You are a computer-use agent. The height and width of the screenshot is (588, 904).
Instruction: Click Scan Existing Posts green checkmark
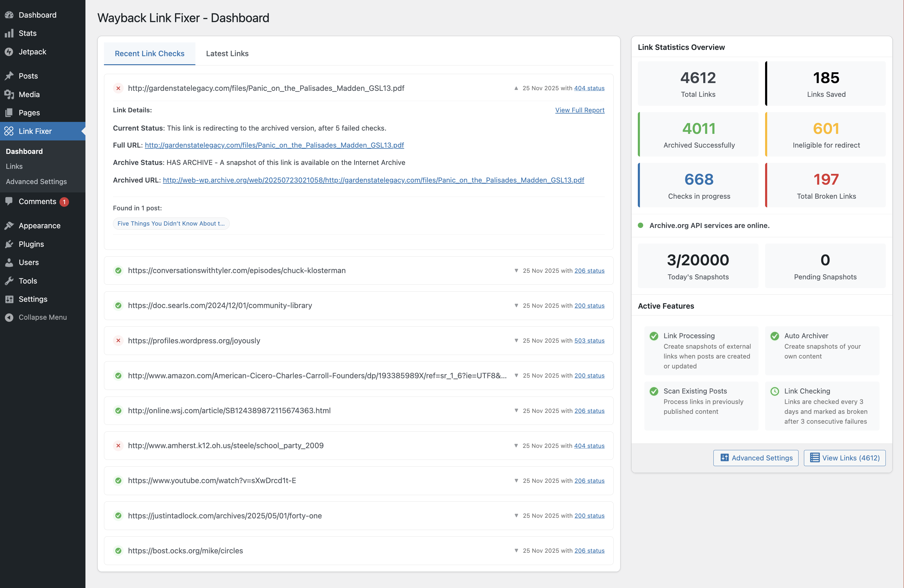point(654,391)
